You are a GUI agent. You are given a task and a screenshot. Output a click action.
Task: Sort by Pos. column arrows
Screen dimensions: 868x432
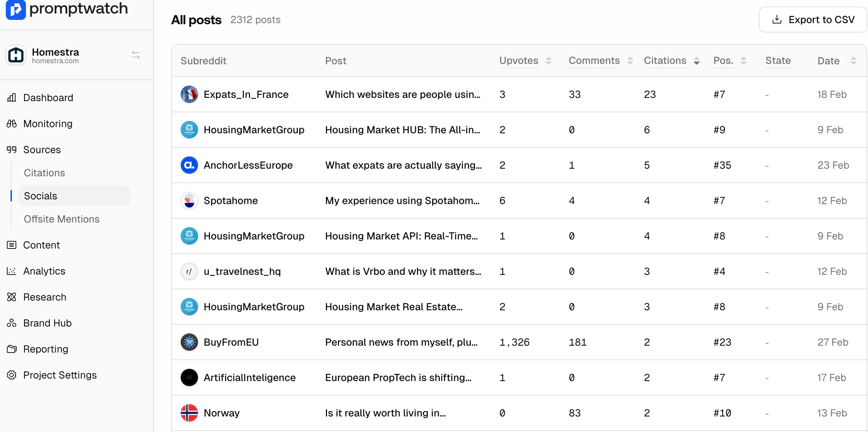coord(743,61)
